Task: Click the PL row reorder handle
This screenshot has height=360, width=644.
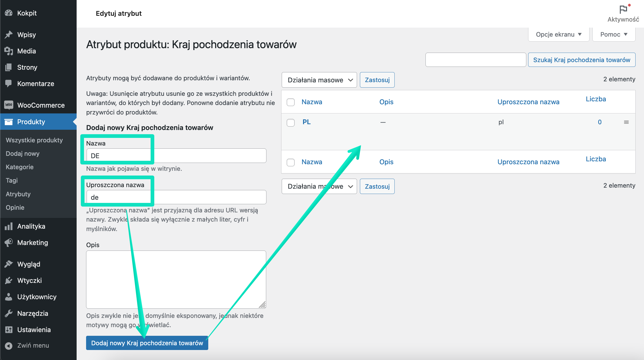Action: (626, 122)
